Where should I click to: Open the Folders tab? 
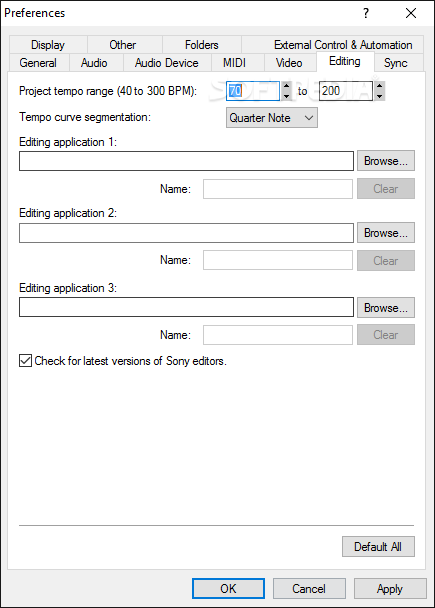(202, 45)
